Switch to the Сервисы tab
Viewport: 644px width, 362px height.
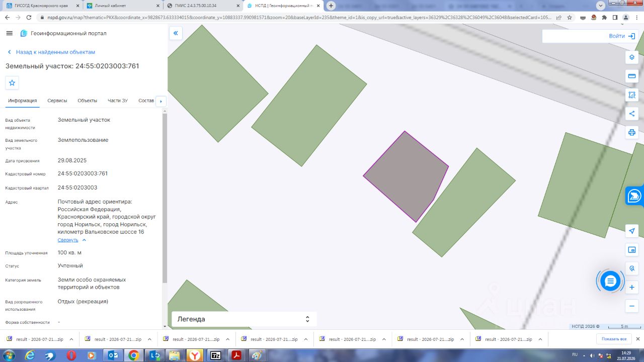coord(57,101)
